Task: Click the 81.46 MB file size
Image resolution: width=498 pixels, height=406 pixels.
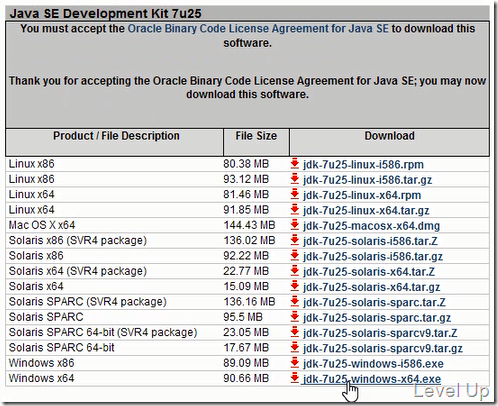Action: pyautogui.click(x=246, y=194)
